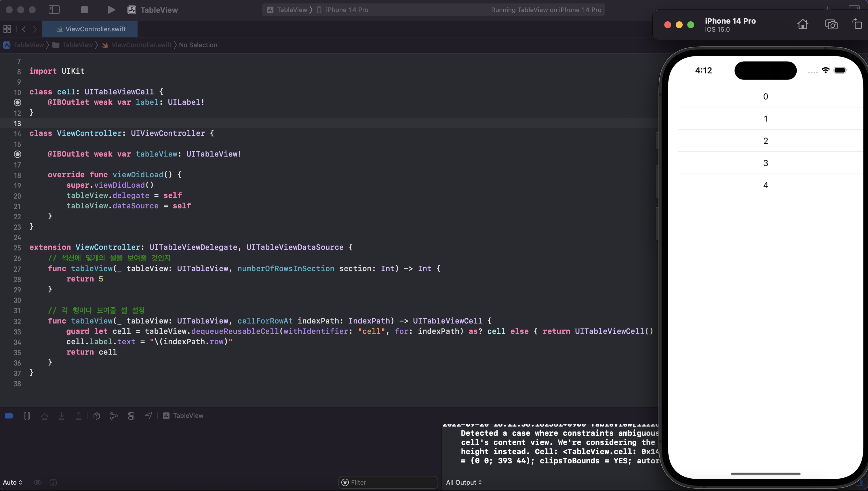Take a simulator screenshot

pyautogui.click(x=831, y=25)
